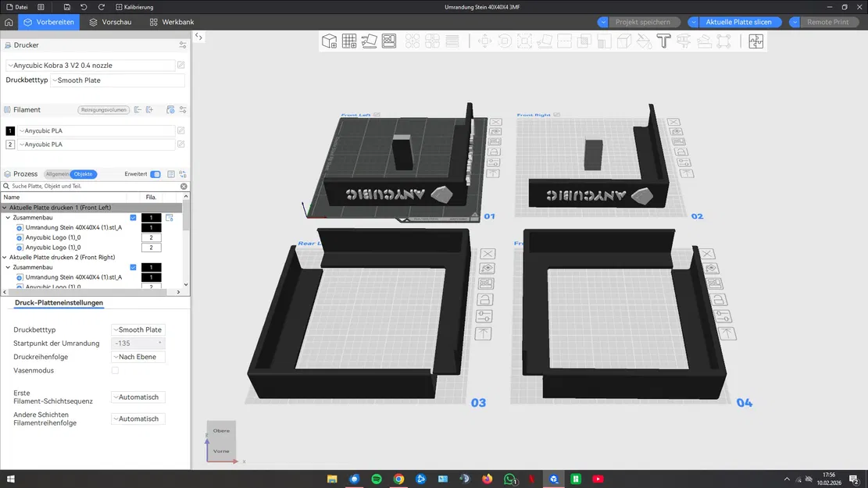
Task: Click the Auto orient toolbar icon
Action: click(x=370, y=41)
